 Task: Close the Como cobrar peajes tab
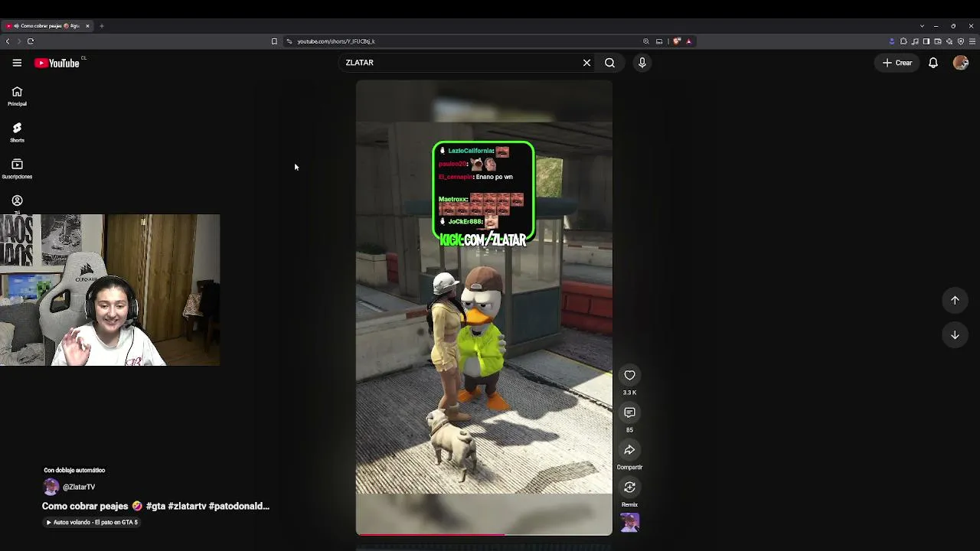[x=87, y=26]
